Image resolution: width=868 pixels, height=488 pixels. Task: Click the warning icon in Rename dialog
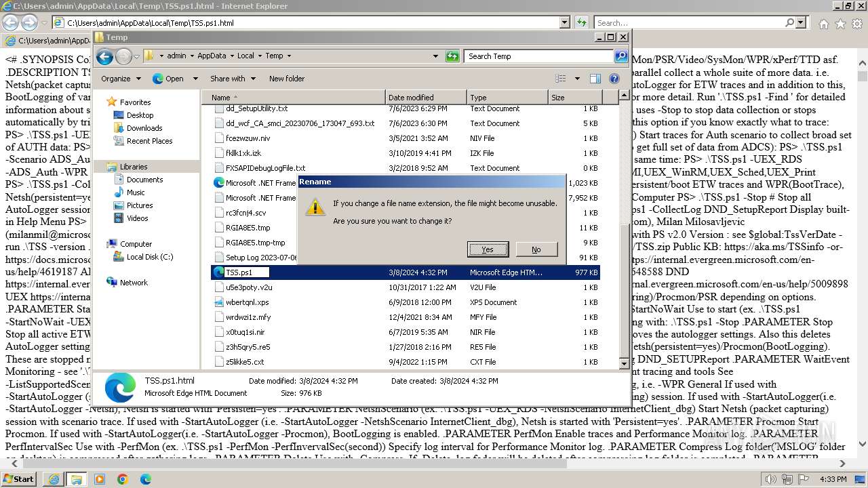point(315,207)
